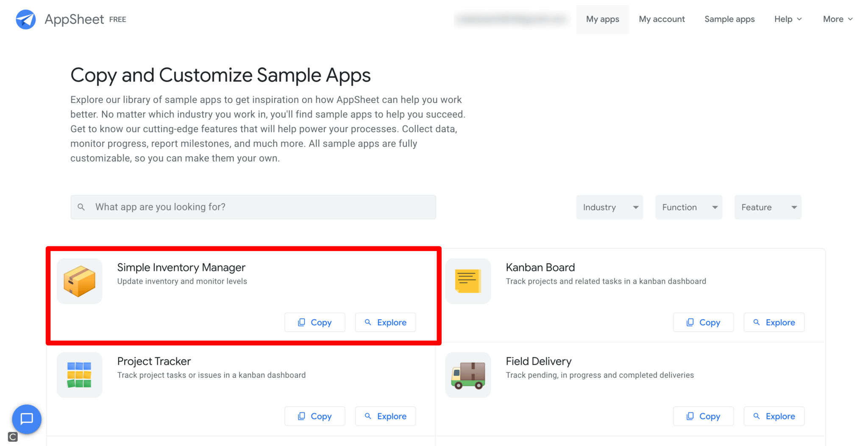868x446 pixels.
Task: Open the chat support bubble
Action: point(27,419)
